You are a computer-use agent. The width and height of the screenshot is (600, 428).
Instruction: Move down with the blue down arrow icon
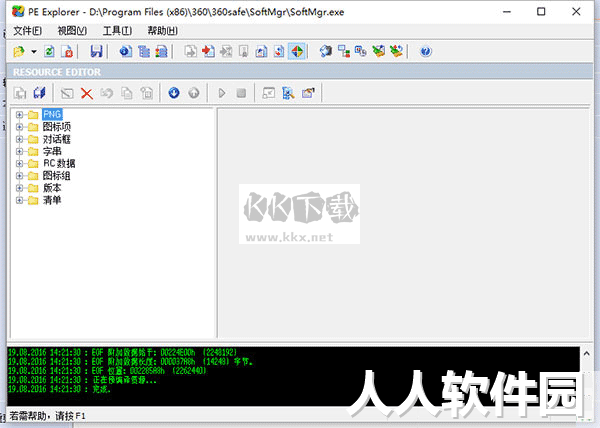pos(174,93)
